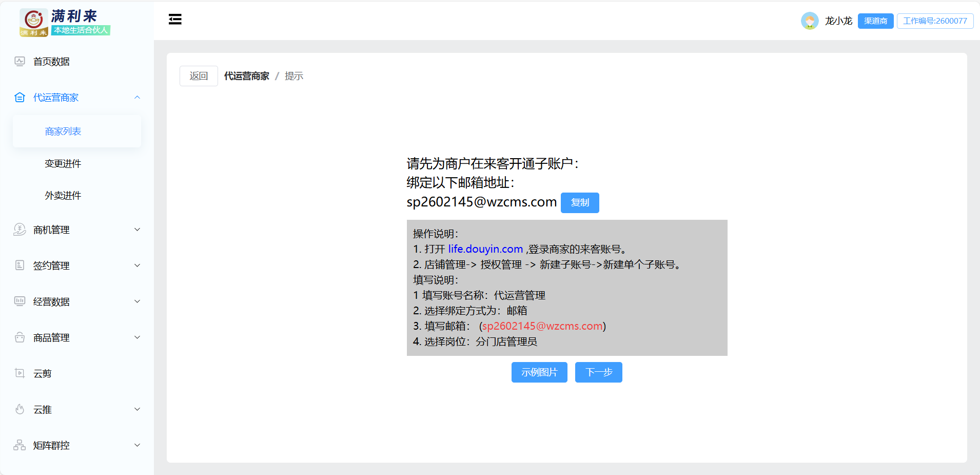Click the 工作编号:2600077 badge
The width and height of the screenshot is (980, 475).
tap(935, 21)
